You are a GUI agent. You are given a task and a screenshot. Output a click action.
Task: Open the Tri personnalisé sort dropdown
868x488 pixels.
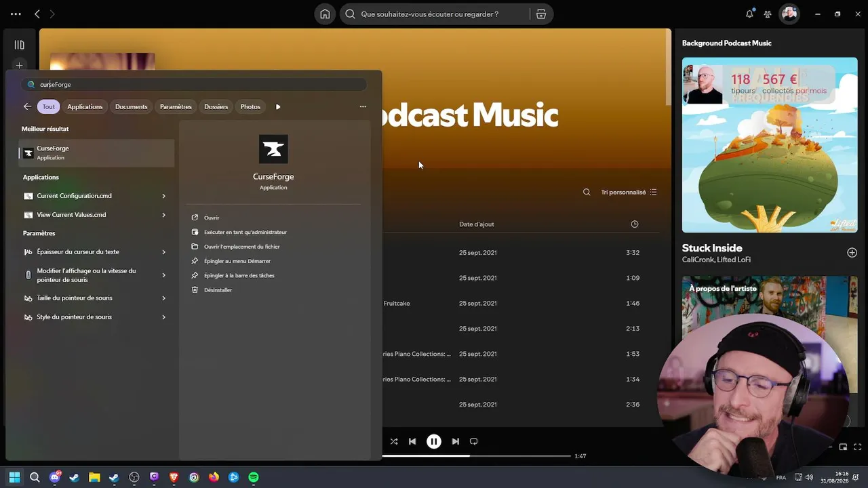pos(629,192)
